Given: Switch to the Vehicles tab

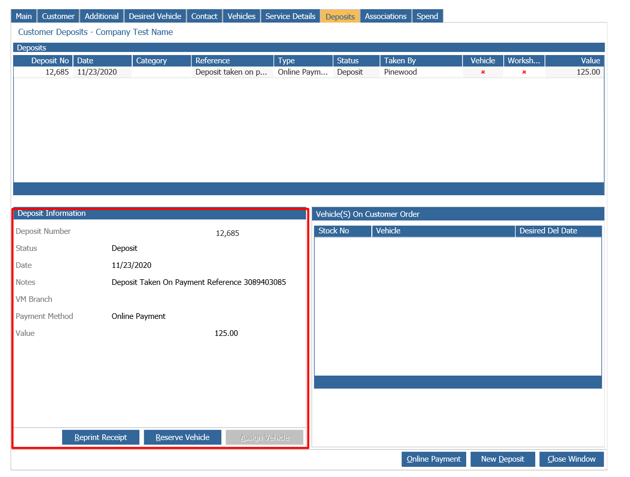Looking at the screenshot, I should [x=241, y=16].
